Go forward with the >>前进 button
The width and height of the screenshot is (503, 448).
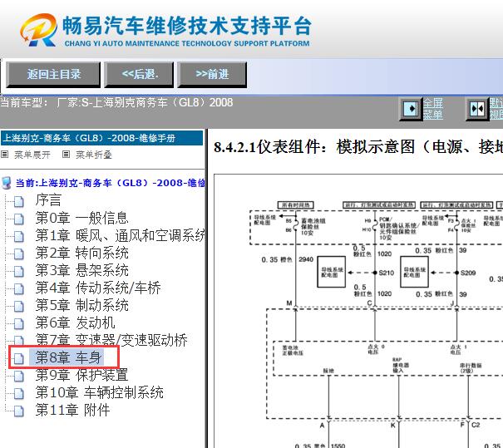(x=212, y=74)
